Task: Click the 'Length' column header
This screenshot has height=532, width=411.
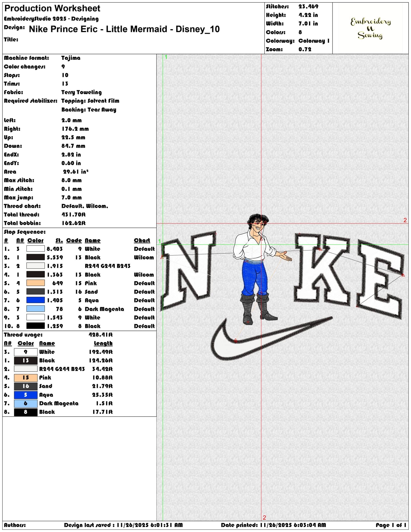Action: (x=103, y=344)
